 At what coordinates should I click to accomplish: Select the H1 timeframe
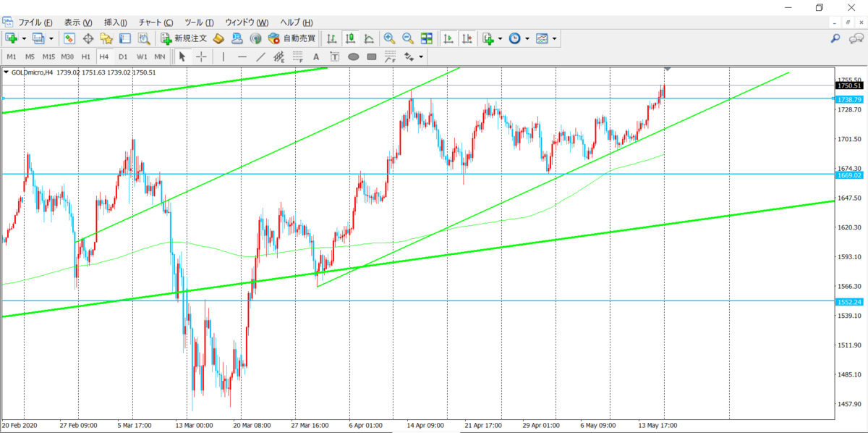[86, 56]
